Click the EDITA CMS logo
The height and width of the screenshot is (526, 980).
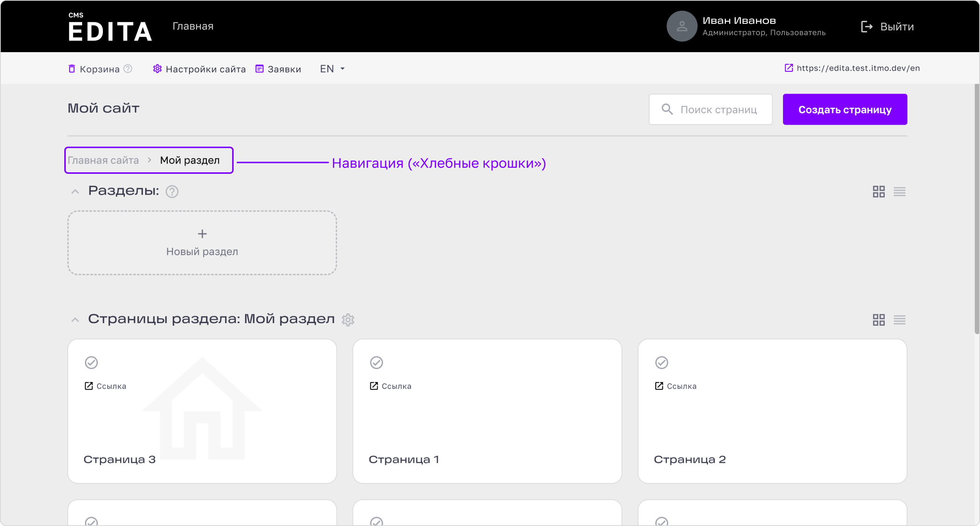(x=110, y=26)
